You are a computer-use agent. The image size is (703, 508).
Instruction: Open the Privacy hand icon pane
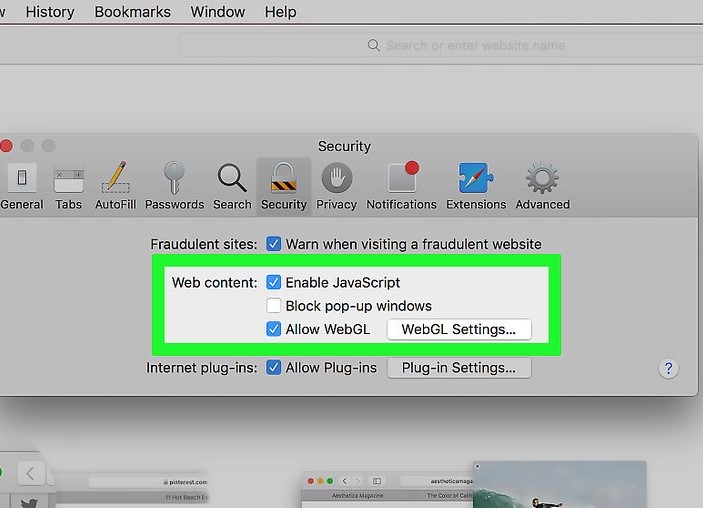(x=336, y=186)
